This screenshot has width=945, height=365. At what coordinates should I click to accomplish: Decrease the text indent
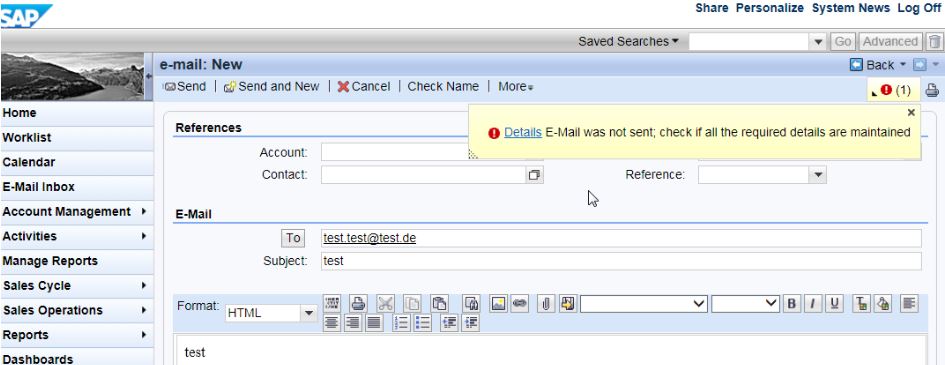pos(449,323)
